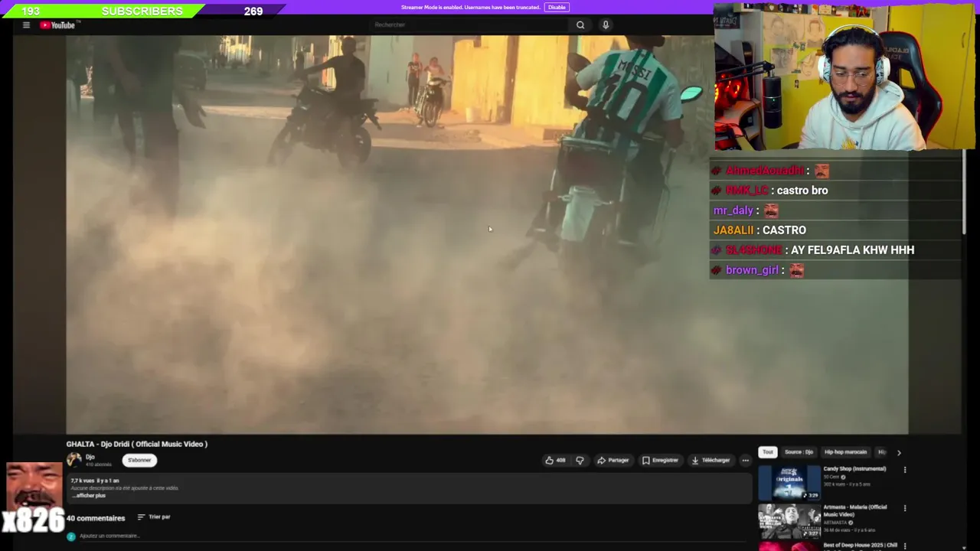Click the 7,7 k vues description text
The image size is (980, 551).
95,481
